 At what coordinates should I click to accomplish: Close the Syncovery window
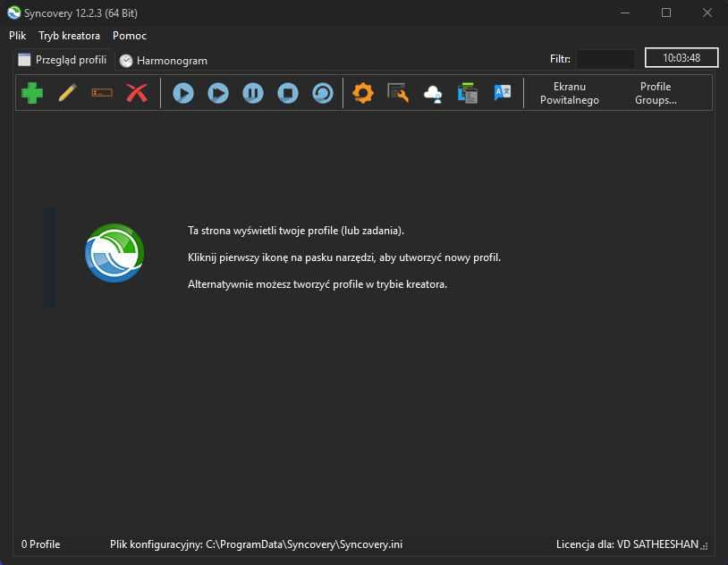pos(707,13)
